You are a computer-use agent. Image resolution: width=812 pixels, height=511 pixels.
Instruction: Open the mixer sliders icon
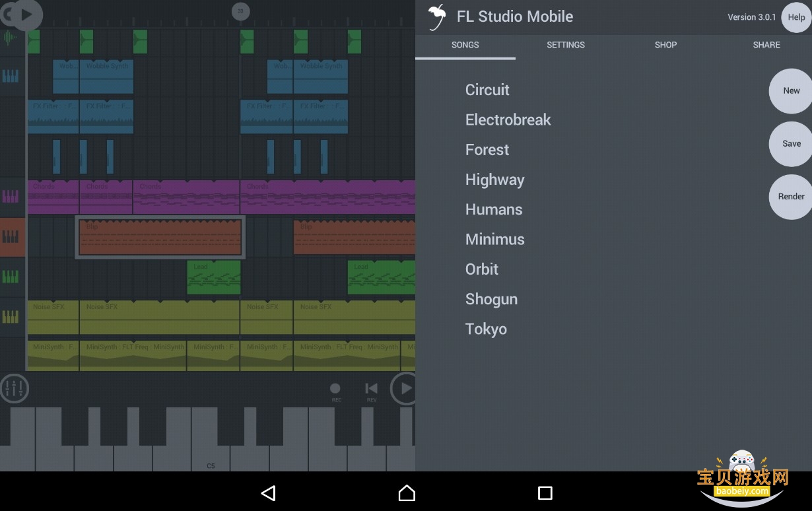[13, 388]
